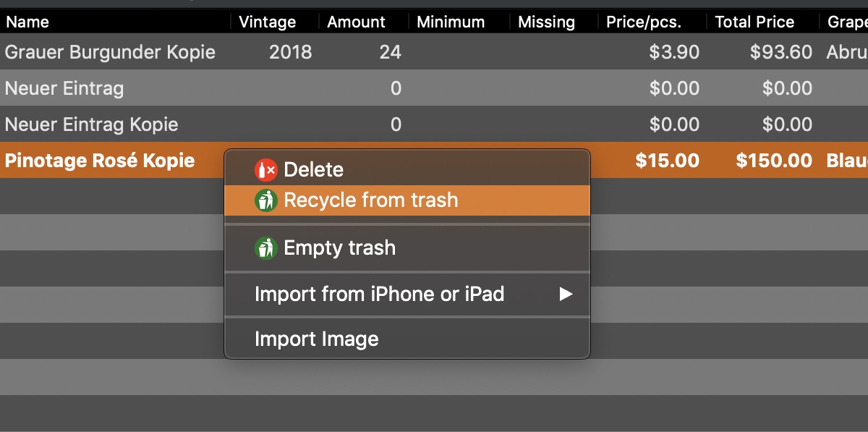Screen dimensions: 868x432
Task: Click the green Recycle from trash icon
Action: tap(266, 200)
